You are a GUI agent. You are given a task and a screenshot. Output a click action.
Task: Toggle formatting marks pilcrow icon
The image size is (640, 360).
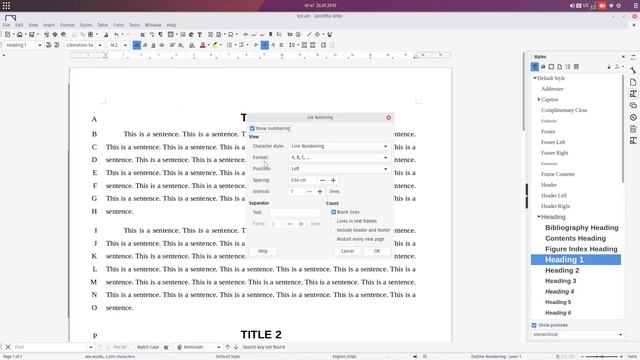click(160, 35)
